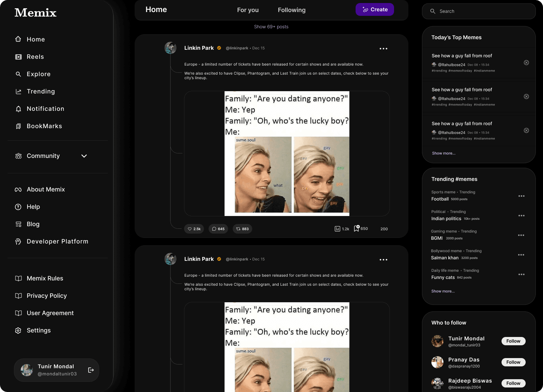Follow Tunir Mondal
This screenshot has height=392, width=543.
pos(513,341)
